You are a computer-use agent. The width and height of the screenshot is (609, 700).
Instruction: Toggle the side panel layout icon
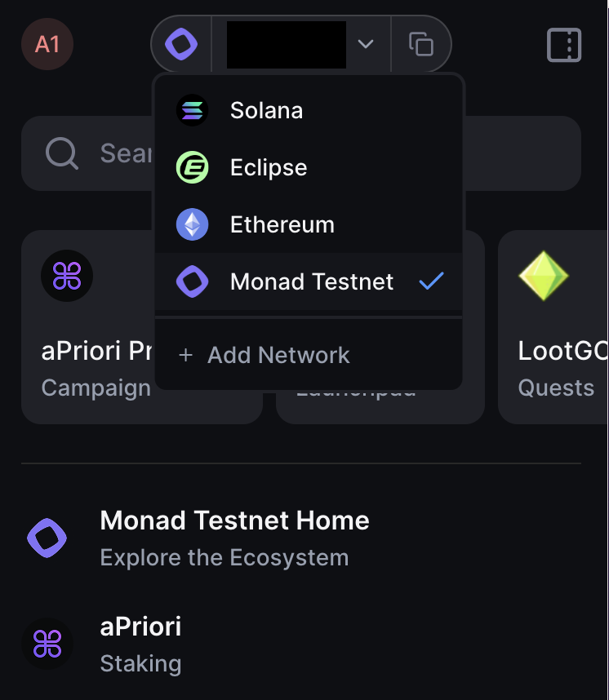tap(564, 45)
